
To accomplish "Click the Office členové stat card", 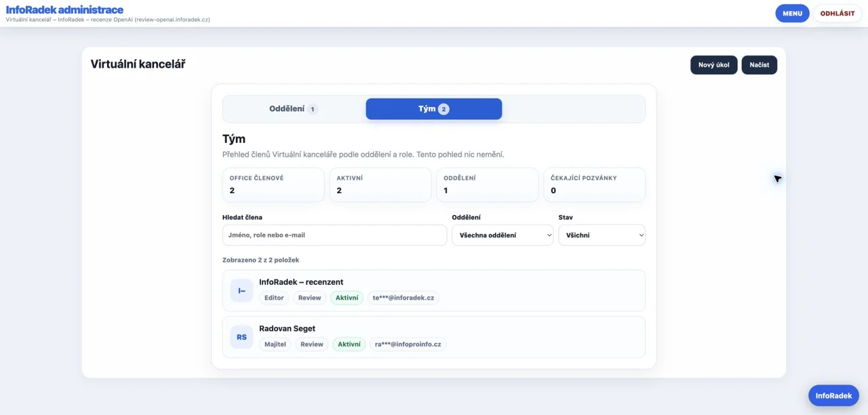I will pyautogui.click(x=273, y=185).
